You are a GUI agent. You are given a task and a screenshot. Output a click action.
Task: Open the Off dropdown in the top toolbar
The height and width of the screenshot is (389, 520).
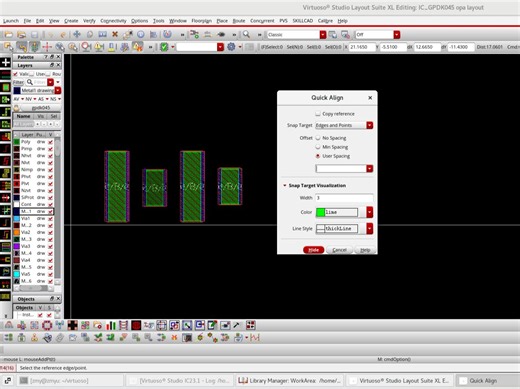pos(396,34)
